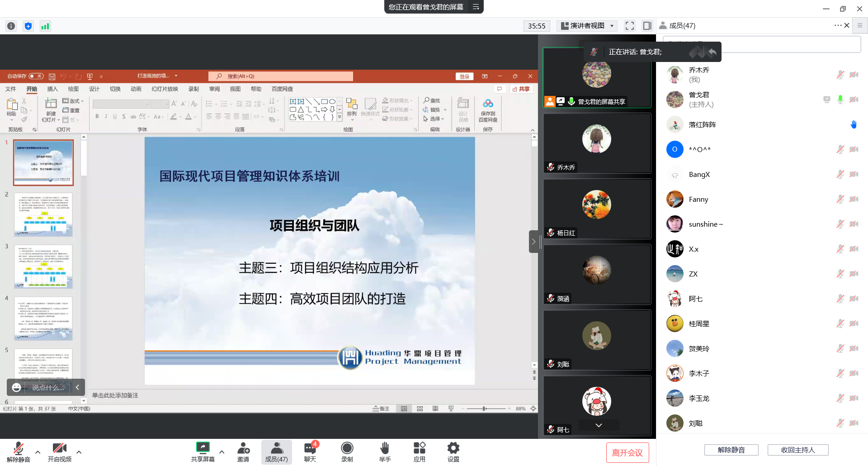
Task: Open the blue security shield icon
Action: tap(28, 26)
